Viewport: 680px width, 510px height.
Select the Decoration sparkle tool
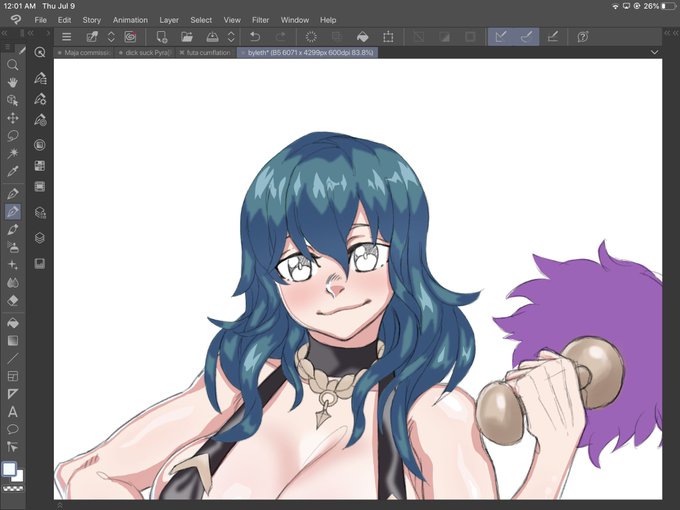13,265
